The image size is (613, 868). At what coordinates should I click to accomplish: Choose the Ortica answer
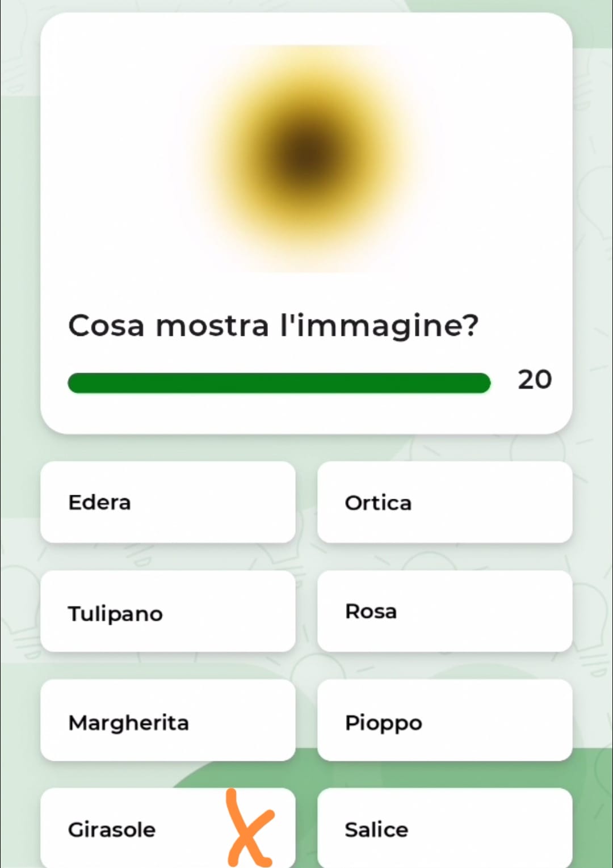pos(444,502)
